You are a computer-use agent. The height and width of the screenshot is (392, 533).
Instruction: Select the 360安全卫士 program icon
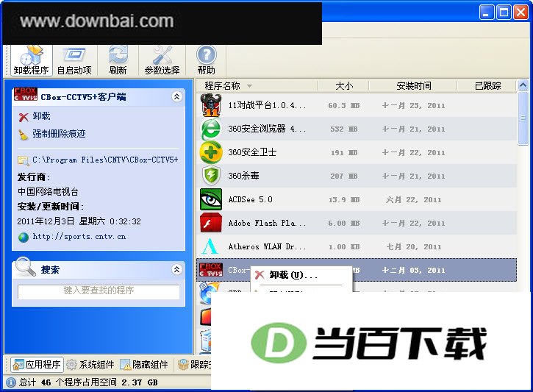211,152
